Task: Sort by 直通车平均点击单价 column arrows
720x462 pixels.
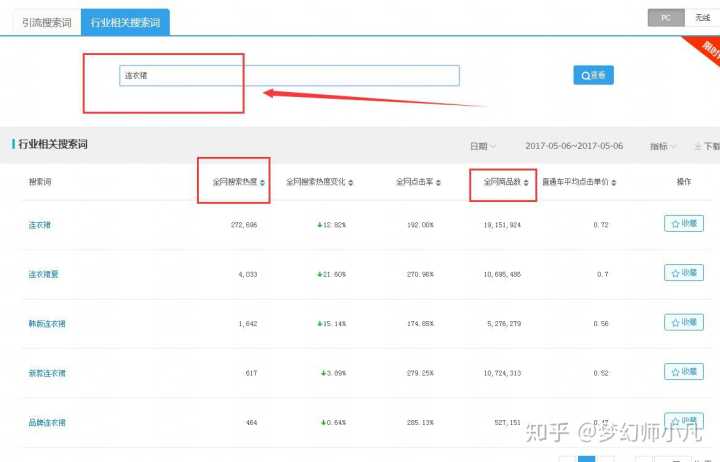Action: 613,183
